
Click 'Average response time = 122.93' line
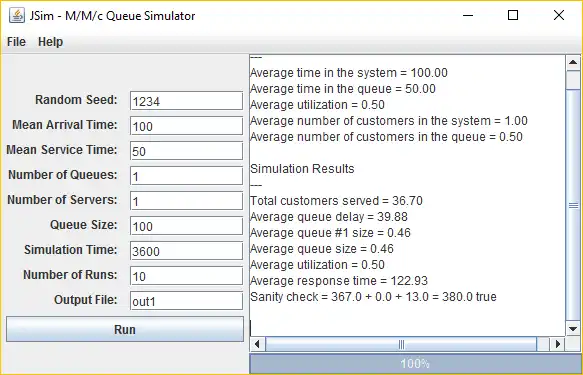point(339,281)
